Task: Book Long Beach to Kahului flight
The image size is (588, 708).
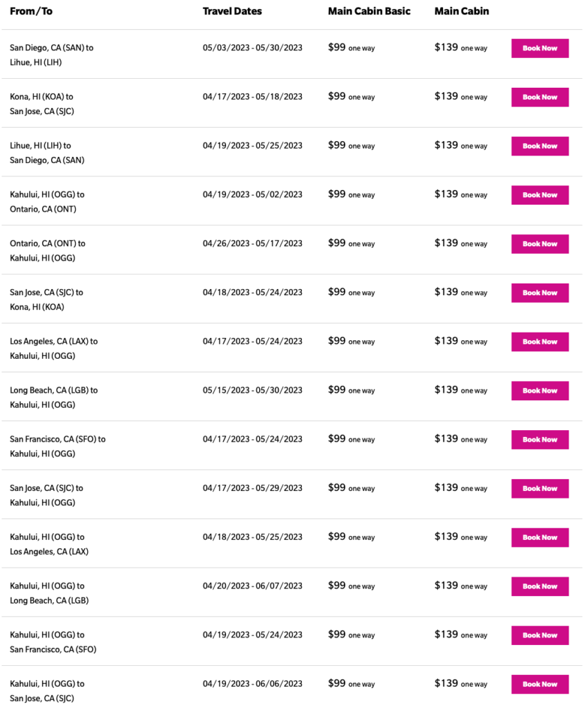Action: click(x=540, y=391)
